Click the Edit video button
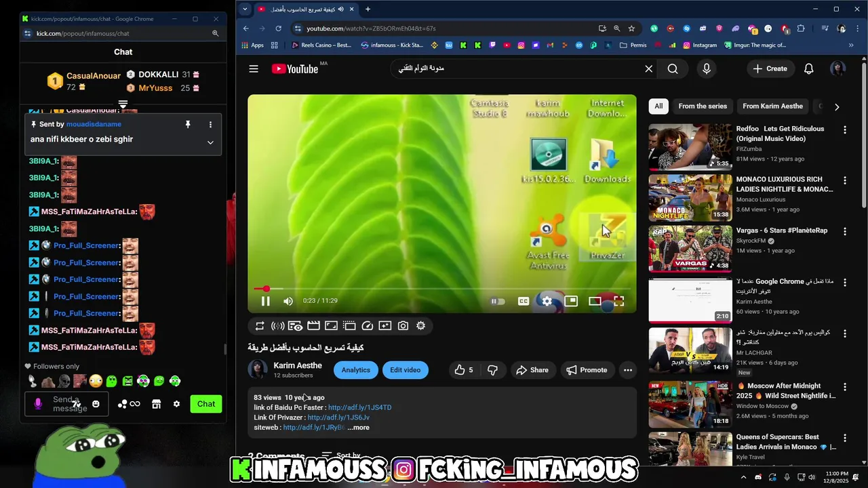 (x=406, y=370)
